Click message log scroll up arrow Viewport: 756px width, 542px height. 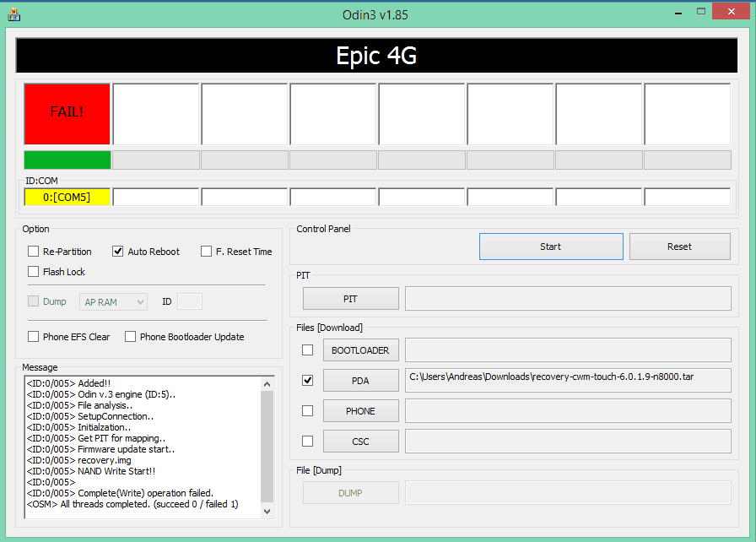tap(267, 384)
